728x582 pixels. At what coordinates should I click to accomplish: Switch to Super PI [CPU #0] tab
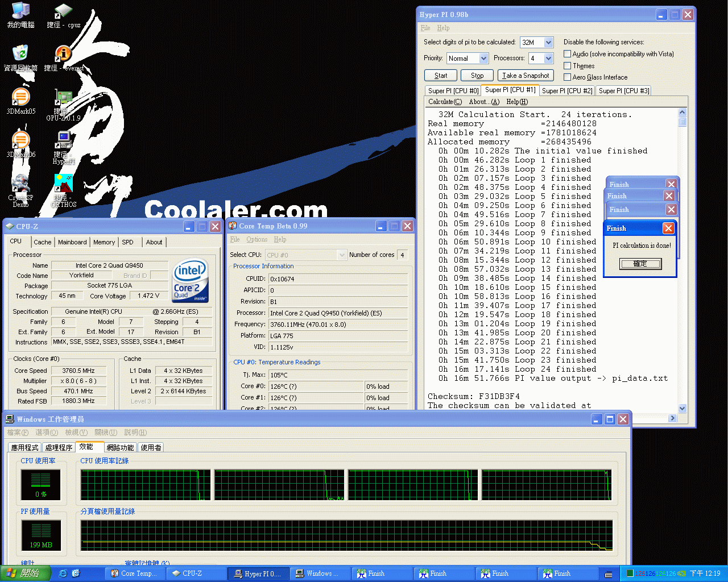(453, 91)
